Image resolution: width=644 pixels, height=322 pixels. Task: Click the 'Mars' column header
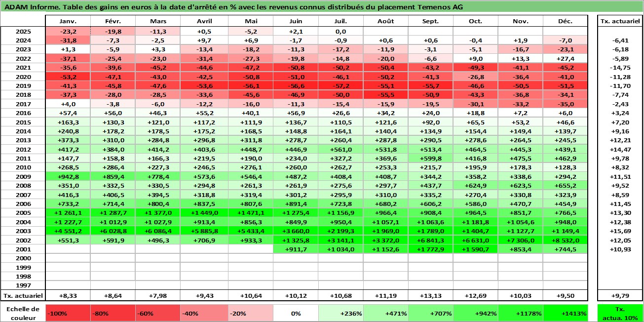[158, 21]
